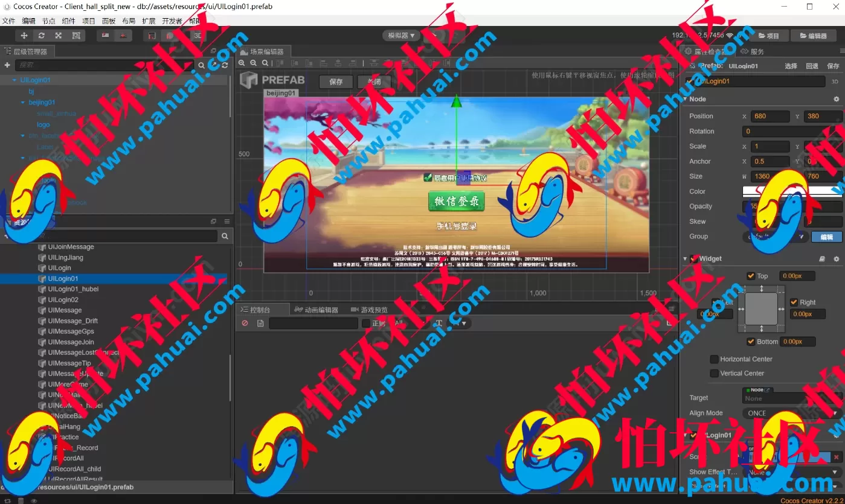Click the Position X input field

pos(770,116)
